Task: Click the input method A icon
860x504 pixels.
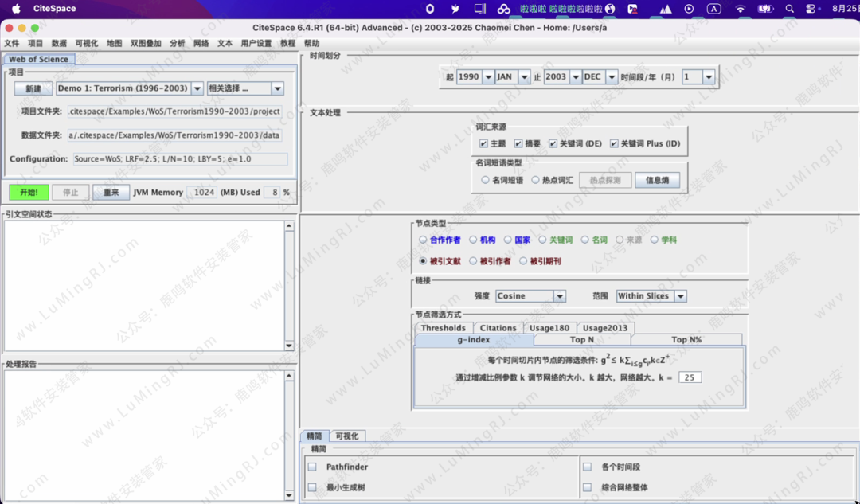Action: [713, 9]
